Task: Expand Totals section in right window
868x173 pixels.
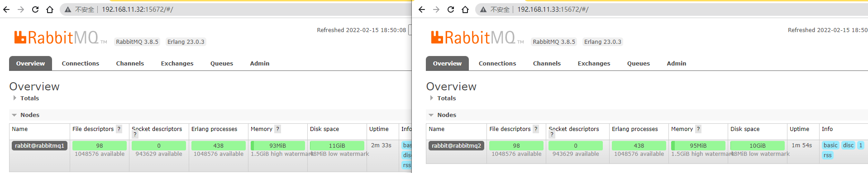Action: coord(443,98)
